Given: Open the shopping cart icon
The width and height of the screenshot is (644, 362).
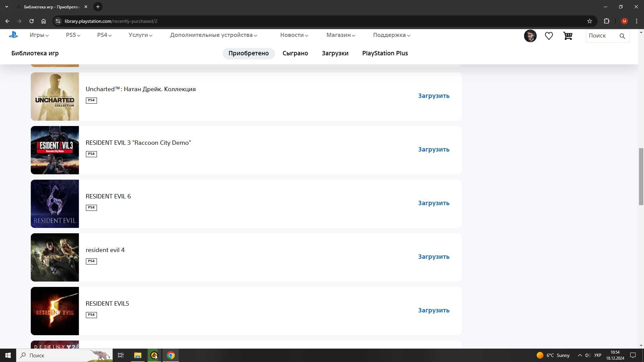Looking at the screenshot, I should pos(568,36).
